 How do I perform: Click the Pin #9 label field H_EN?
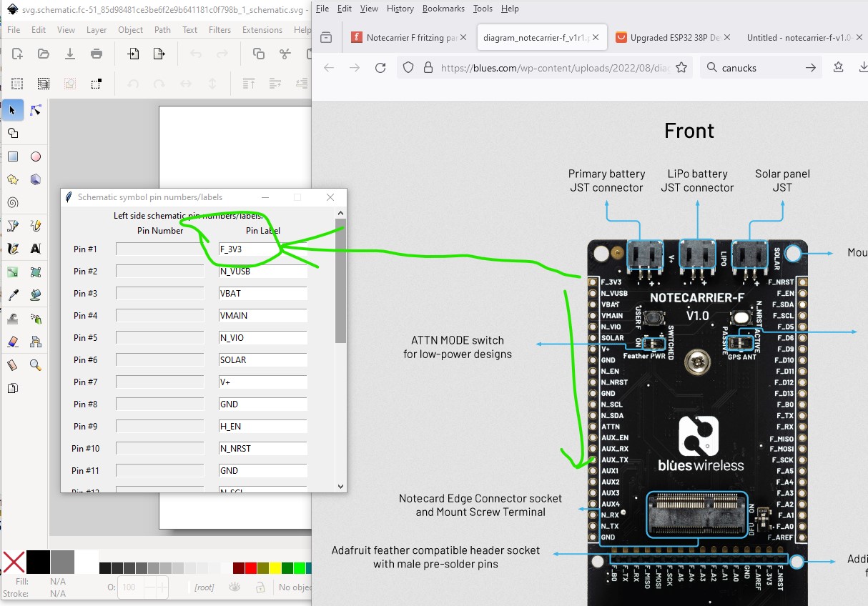click(x=263, y=427)
